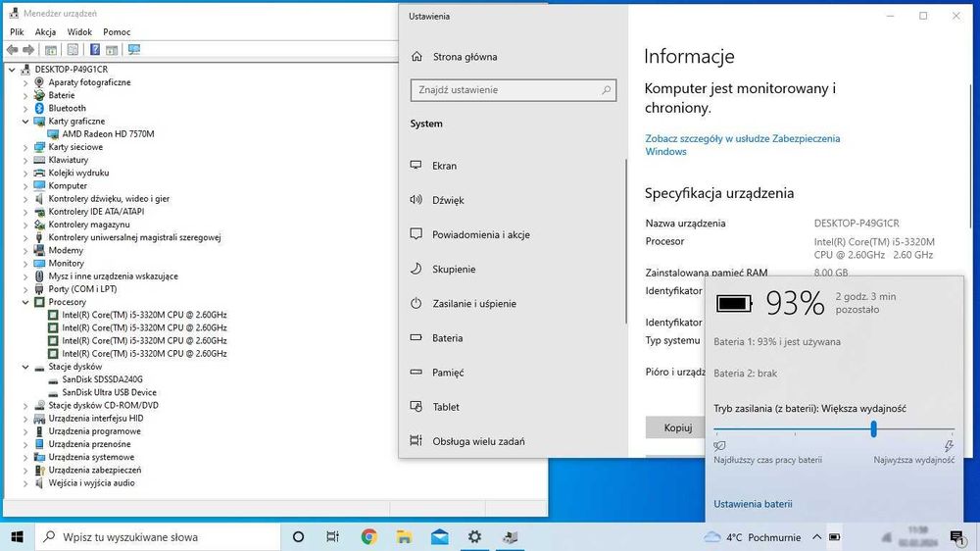Click the Cortana circle icon on taskbar

(x=298, y=536)
